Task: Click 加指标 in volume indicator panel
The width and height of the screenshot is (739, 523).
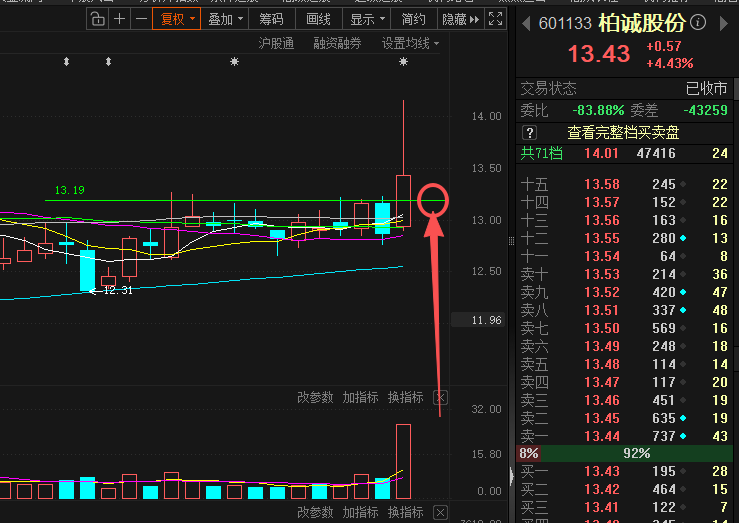Action: click(361, 397)
